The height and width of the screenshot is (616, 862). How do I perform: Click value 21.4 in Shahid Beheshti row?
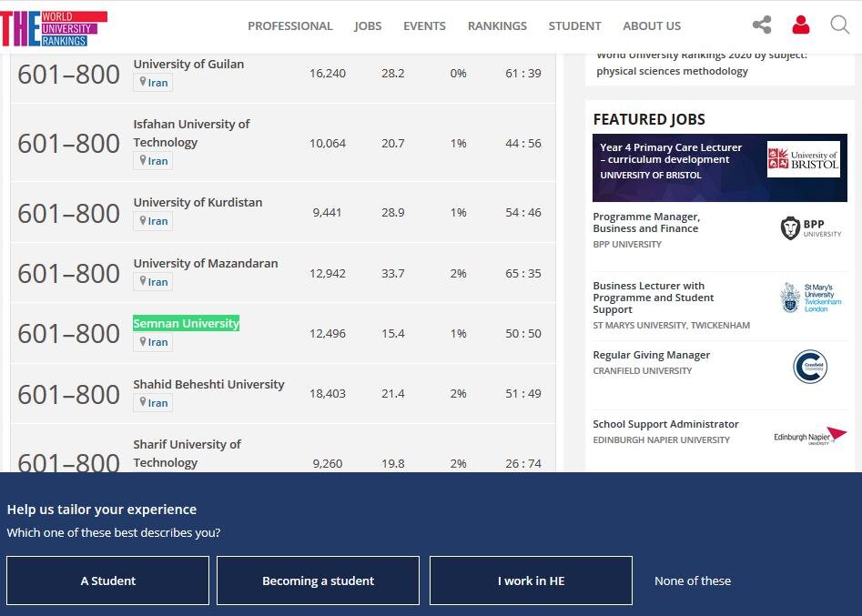[x=393, y=393]
